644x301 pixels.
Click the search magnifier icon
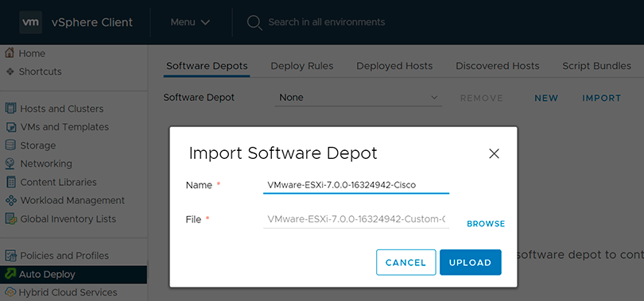pos(254,22)
